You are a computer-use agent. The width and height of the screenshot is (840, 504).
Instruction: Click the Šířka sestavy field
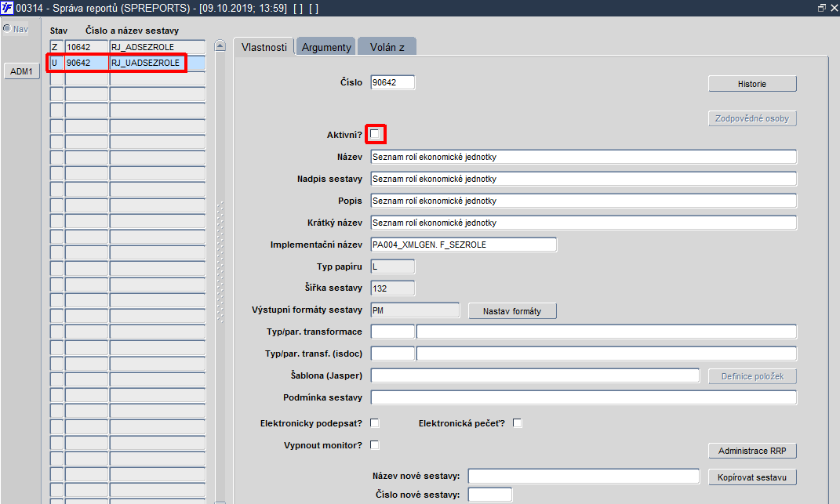pyautogui.click(x=393, y=288)
